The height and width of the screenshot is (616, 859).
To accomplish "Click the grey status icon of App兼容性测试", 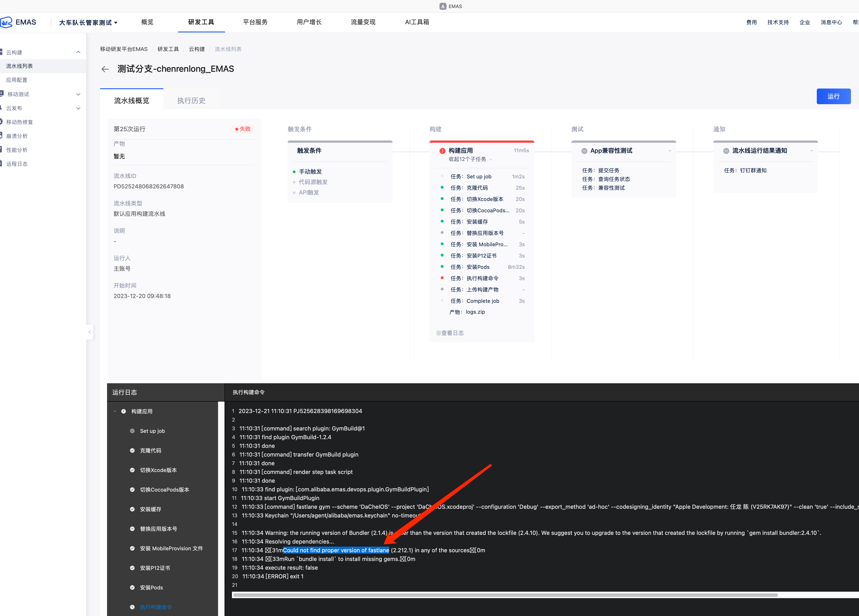I will (x=584, y=151).
